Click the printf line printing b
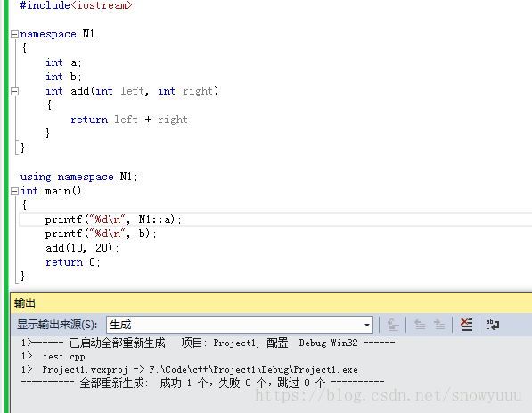 [101, 234]
